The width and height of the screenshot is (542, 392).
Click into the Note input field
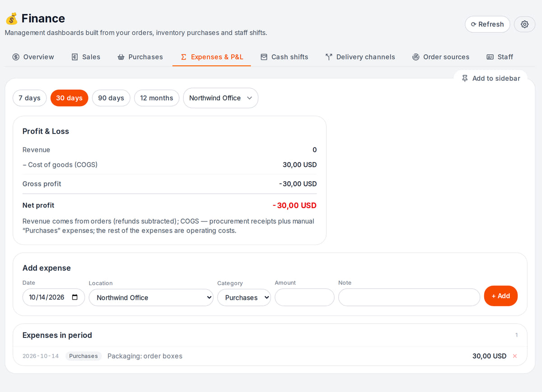tap(409, 297)
